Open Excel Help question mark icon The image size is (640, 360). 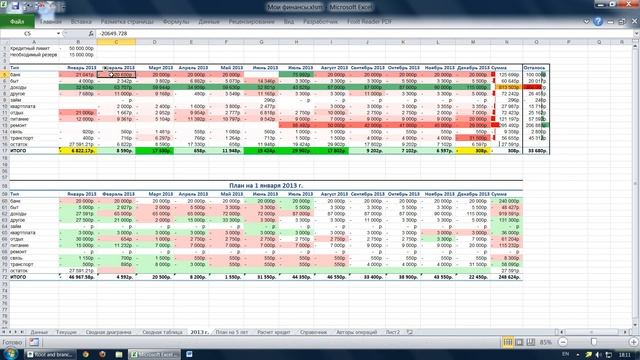coord(598,22)
